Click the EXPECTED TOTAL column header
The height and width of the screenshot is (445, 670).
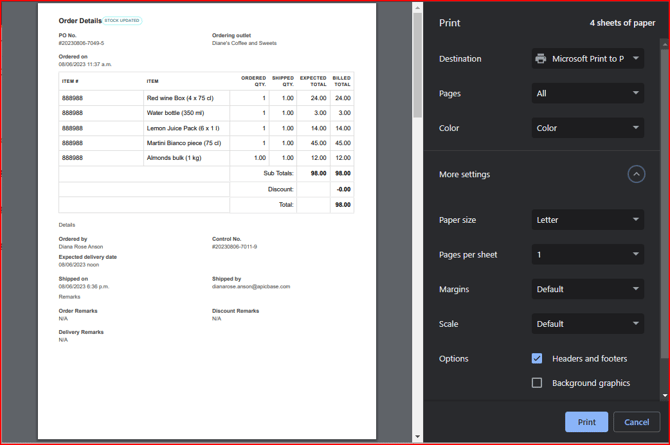313,81
